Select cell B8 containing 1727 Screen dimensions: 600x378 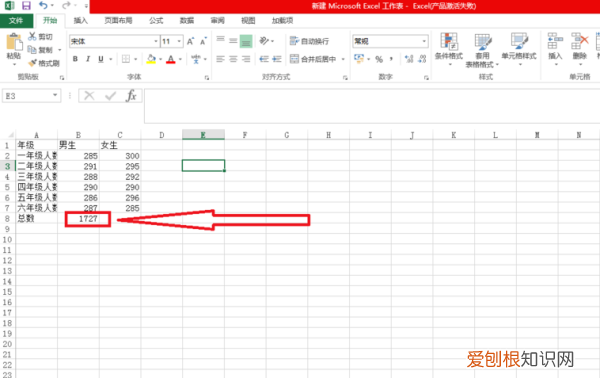78,219
